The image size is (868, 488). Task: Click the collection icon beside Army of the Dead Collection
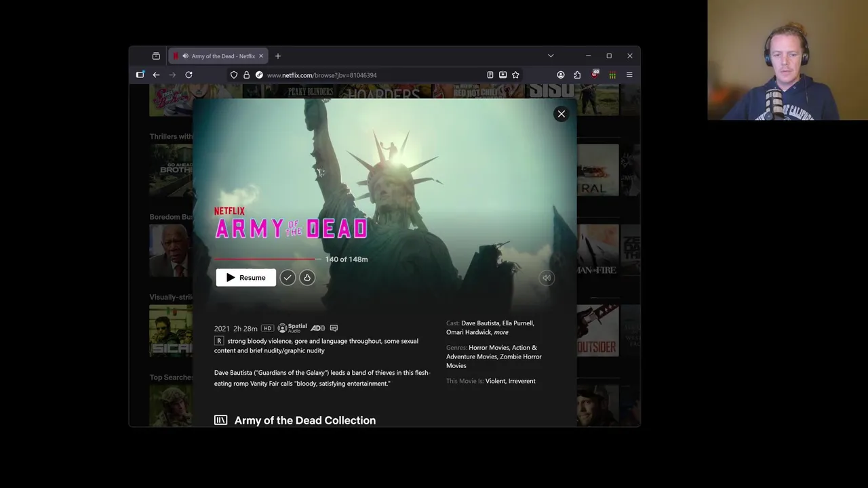(x=220, y=420)
